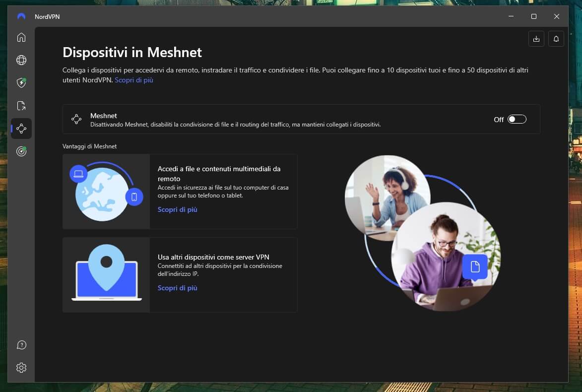This screenshot has height=392, width=582.
Task: Click the globe illustration thumbnail
Action: pyautogui.click(x=106, y=192)
